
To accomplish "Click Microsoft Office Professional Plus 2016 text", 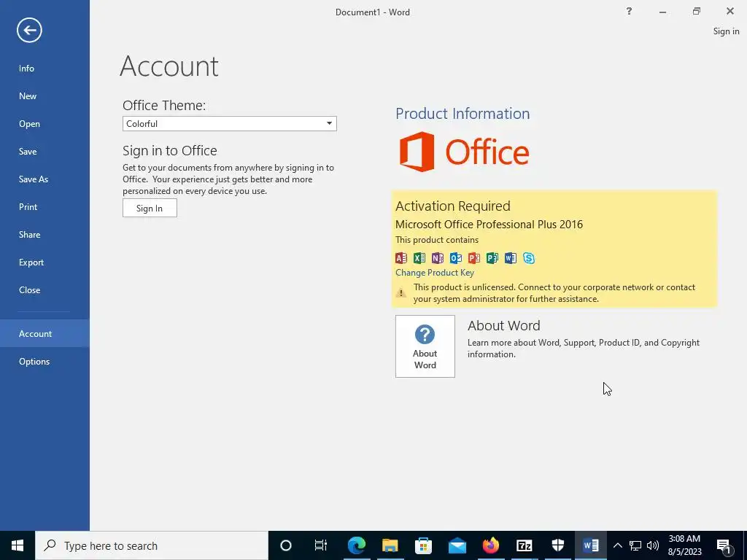I will (x=489, y=225).
